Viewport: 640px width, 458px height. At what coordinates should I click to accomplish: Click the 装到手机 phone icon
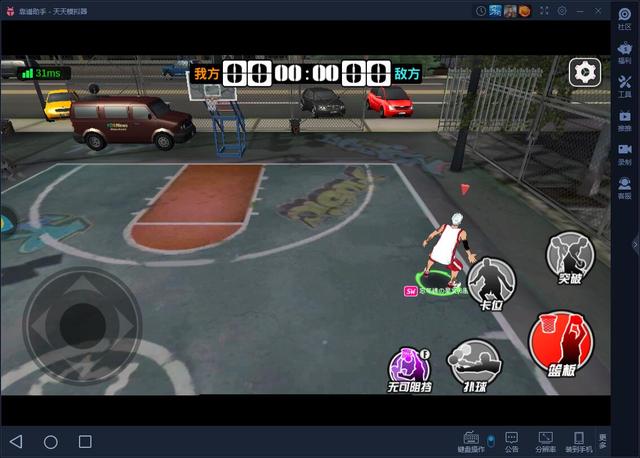click(x=579, y=442)
